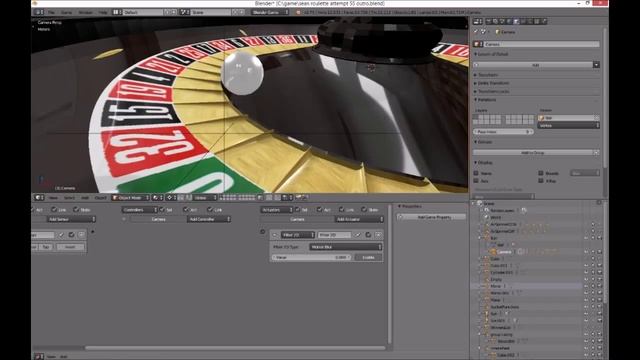Click the pin icon on Filter 2D actuator

coord(358,235)
